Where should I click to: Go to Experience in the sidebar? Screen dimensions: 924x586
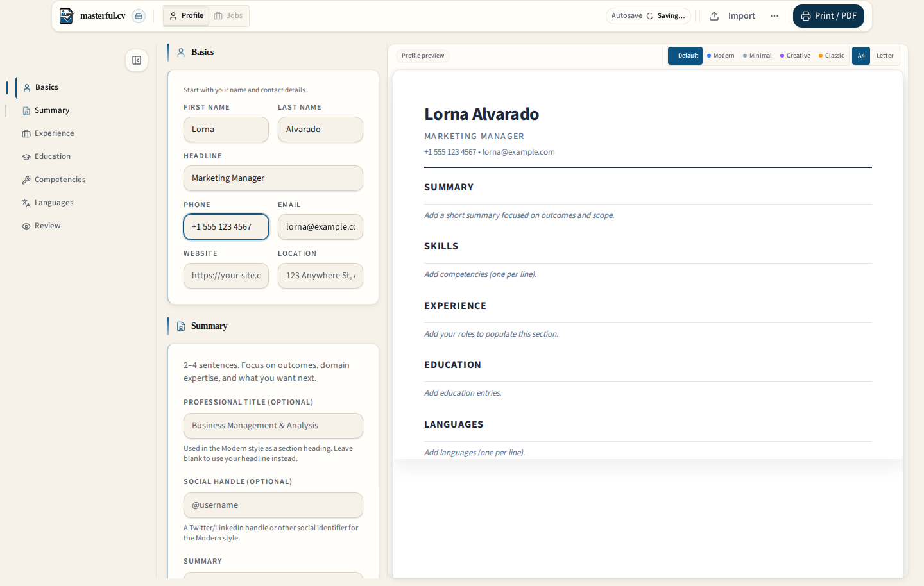pos(55,133)
